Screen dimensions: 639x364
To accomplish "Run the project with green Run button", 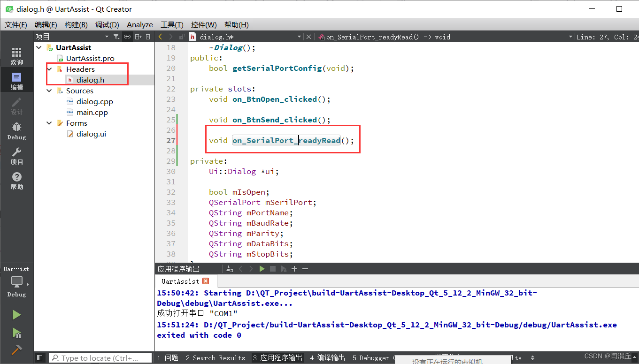I will pyautogui.click(x=16, y=315).
